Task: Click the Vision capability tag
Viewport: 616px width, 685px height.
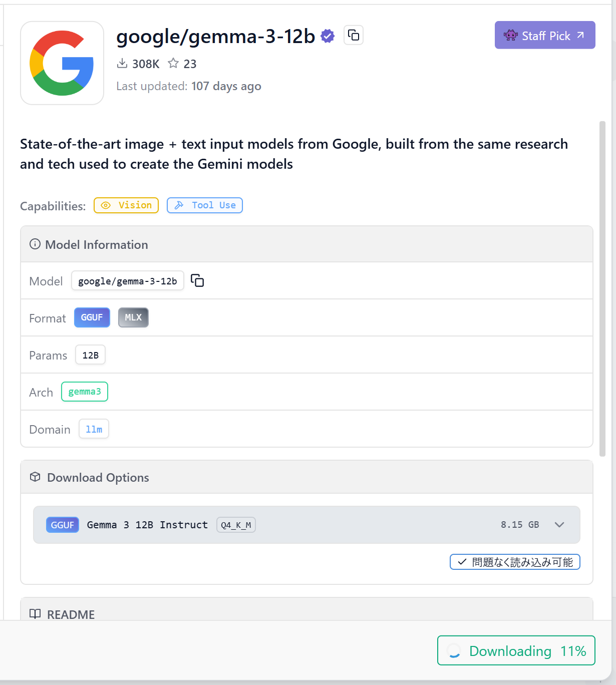Action: point(126,205)
